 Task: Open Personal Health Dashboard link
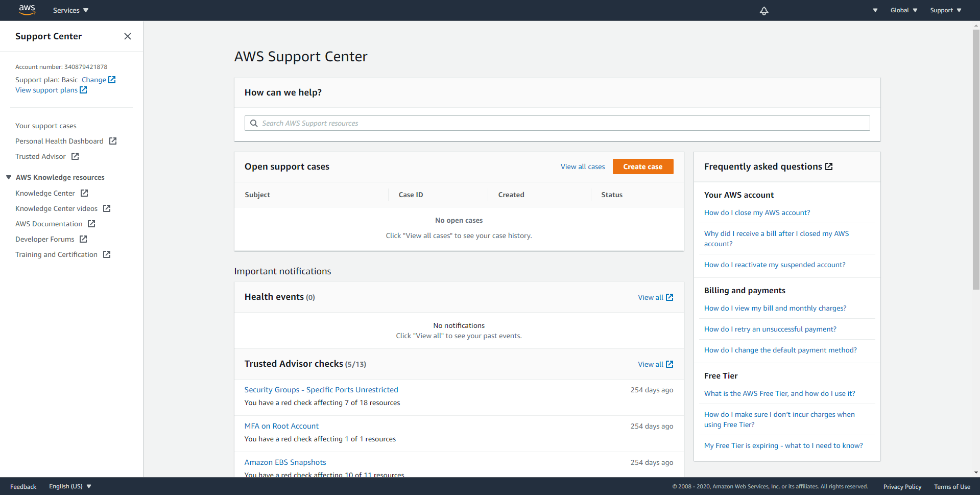[x=59, y=141]
